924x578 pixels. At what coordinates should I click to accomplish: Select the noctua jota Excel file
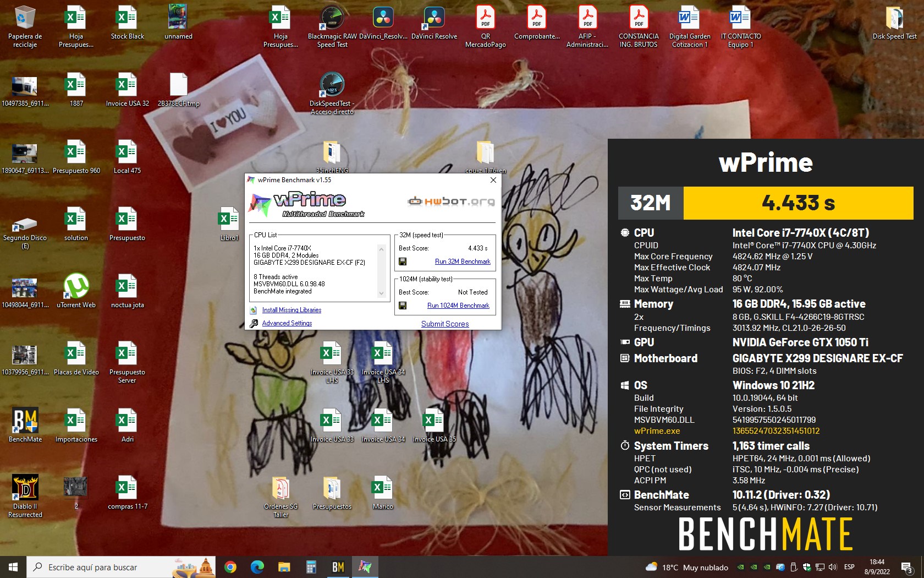click(127, 291)
